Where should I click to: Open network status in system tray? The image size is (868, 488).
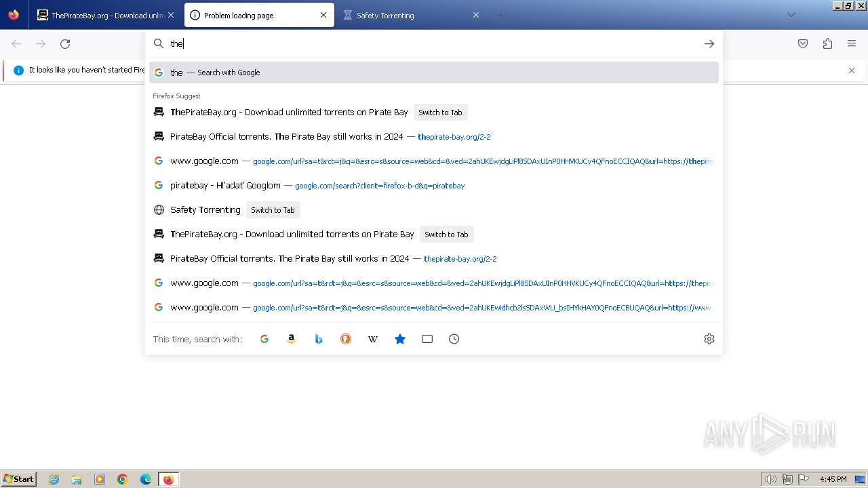[787, 479]
